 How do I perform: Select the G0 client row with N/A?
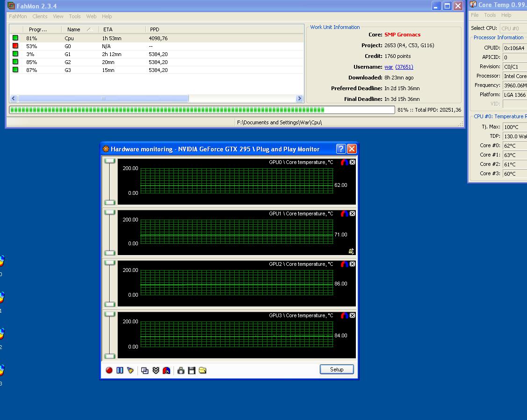157,46
